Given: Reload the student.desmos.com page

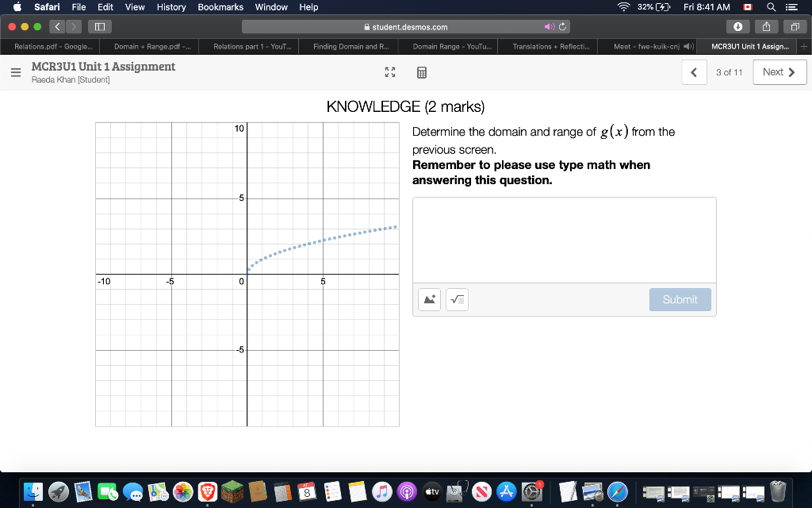Looking at the screenshot, I should (561, 25).
